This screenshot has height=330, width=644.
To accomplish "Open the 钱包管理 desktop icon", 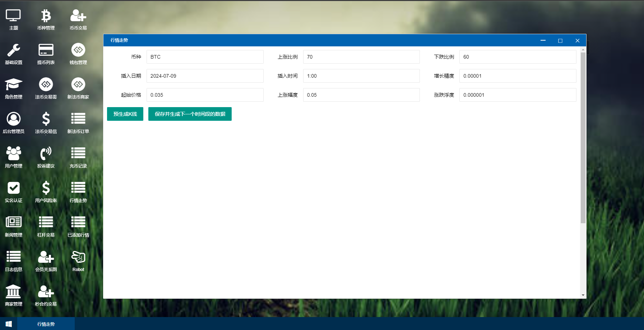I will click(78, 51).
